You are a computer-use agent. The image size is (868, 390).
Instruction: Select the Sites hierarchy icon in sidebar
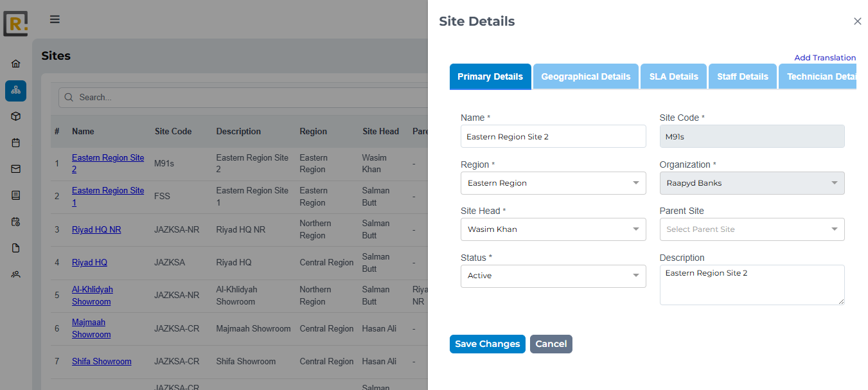15,91
